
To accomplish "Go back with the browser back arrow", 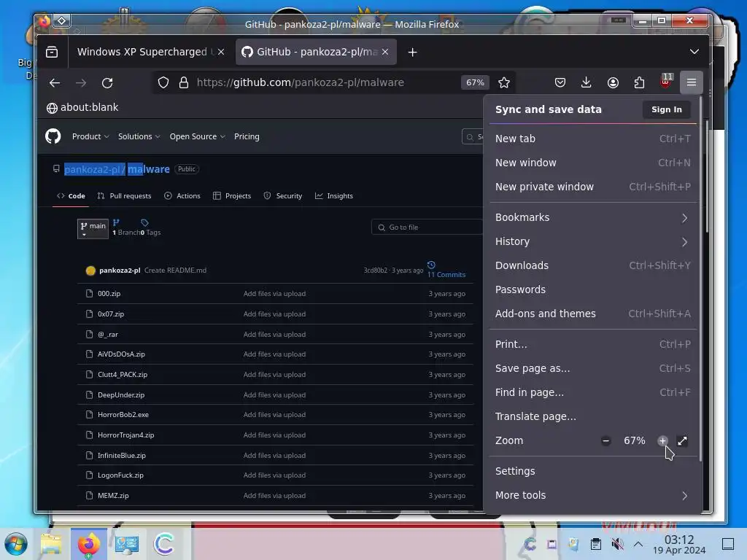I will click(x=55, y=83).
